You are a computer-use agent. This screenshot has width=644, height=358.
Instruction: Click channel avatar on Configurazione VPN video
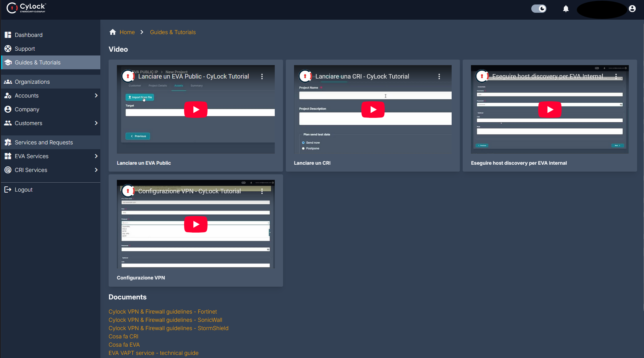(x=128, y=191)
